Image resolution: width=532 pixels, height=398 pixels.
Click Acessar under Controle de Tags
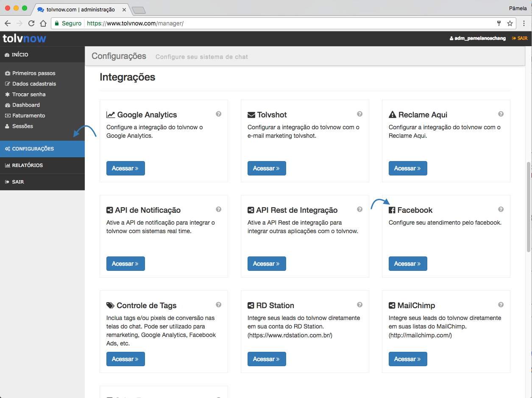pyautogui.click(x=125, y=359)
